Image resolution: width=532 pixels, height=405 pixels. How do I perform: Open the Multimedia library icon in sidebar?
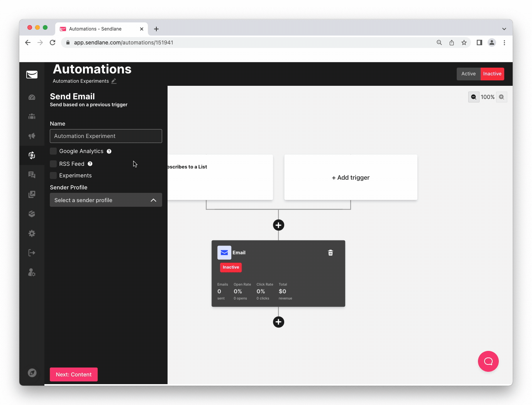coord(32,194)
